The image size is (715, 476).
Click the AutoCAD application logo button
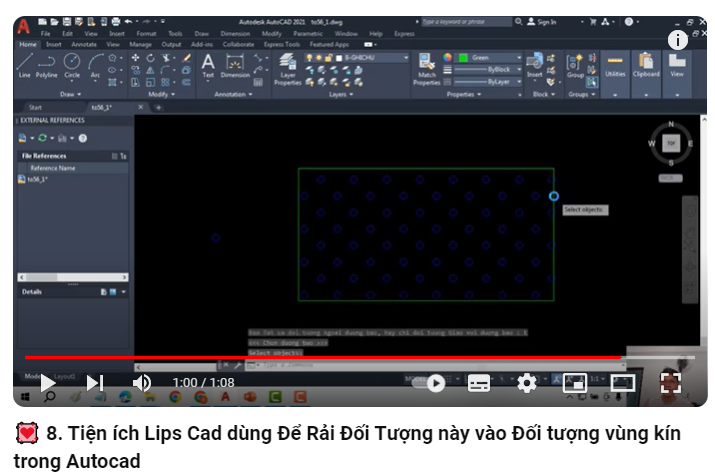pyautogui.click(x=23, y=27)
